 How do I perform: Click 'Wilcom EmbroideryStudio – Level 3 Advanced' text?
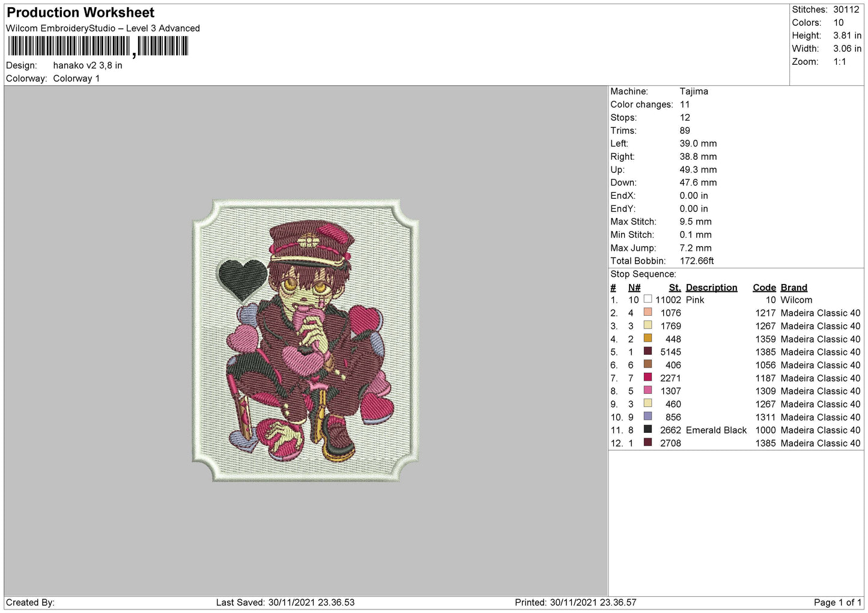(103, 28)
